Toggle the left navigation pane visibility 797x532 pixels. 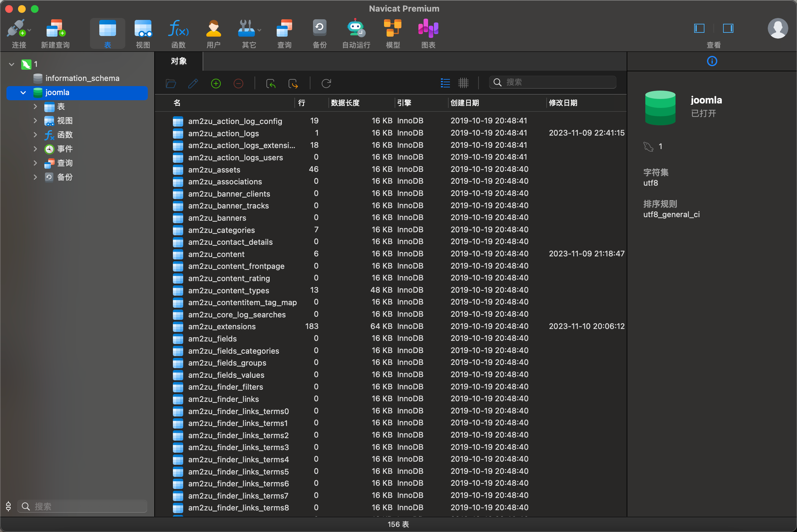click(699, 28)
